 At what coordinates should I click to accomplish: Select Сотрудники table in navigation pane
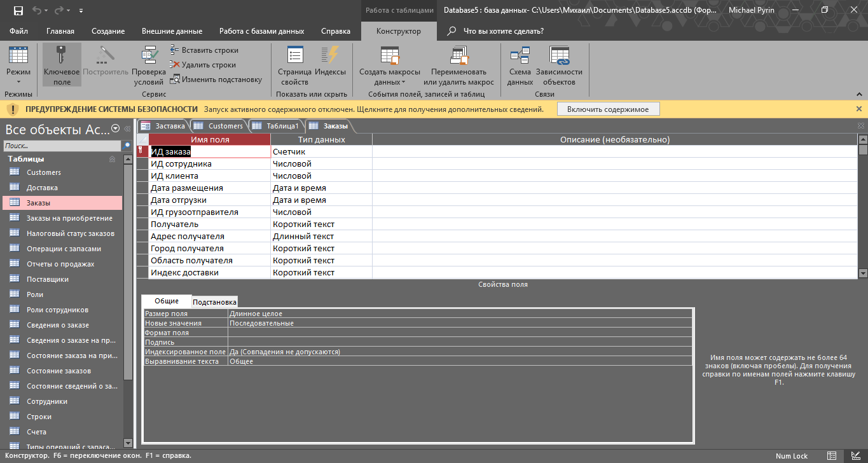[x=46, y=401]
